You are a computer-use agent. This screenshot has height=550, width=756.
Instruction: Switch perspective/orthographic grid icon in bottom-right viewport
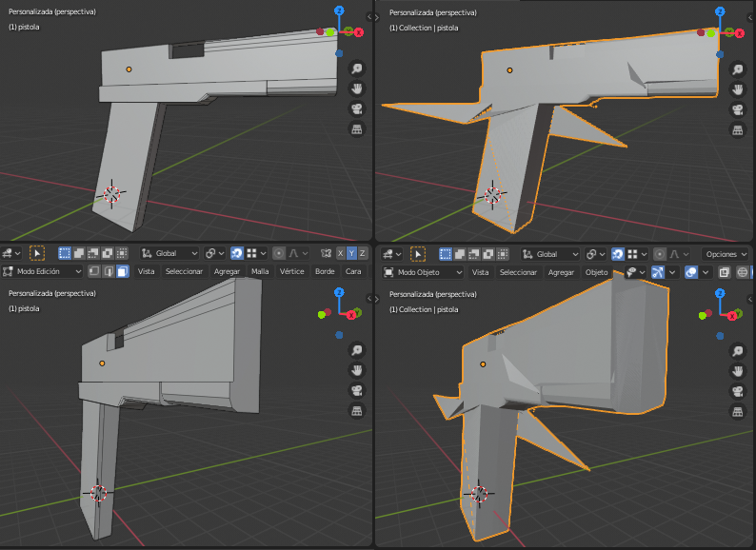coord(738,412)
